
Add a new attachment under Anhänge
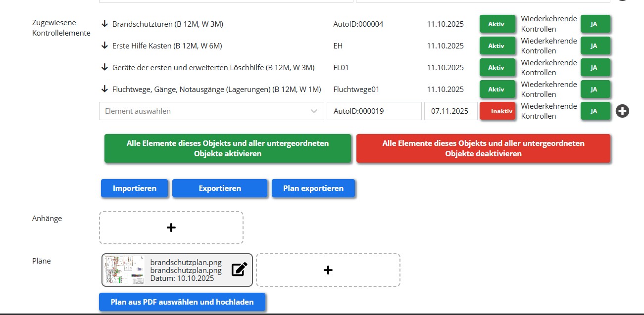click(171, 227)
